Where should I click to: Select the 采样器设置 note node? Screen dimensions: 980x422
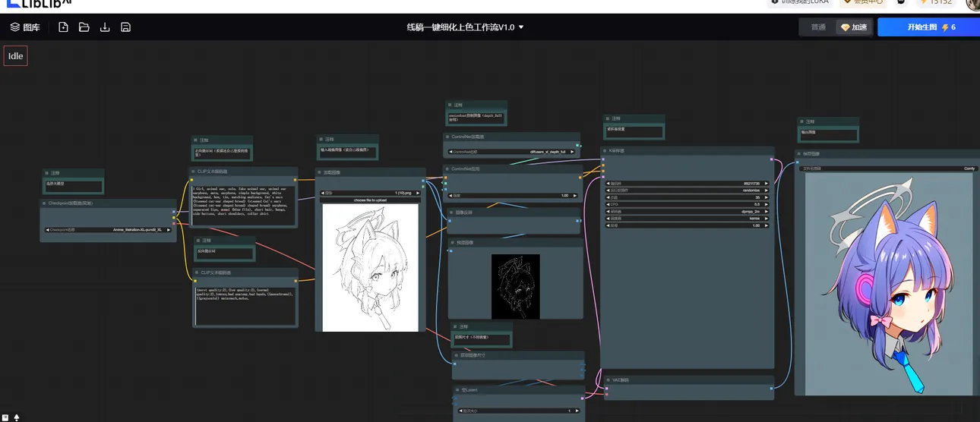coord(634,127)
